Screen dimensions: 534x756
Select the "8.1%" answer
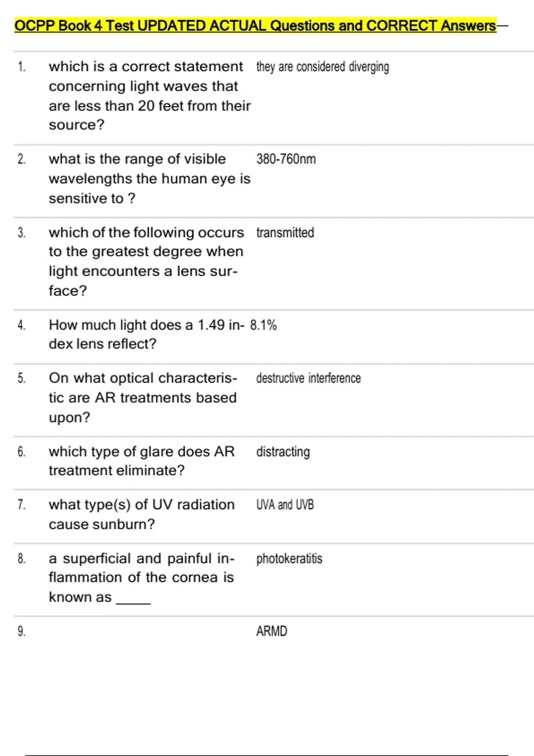263,325
